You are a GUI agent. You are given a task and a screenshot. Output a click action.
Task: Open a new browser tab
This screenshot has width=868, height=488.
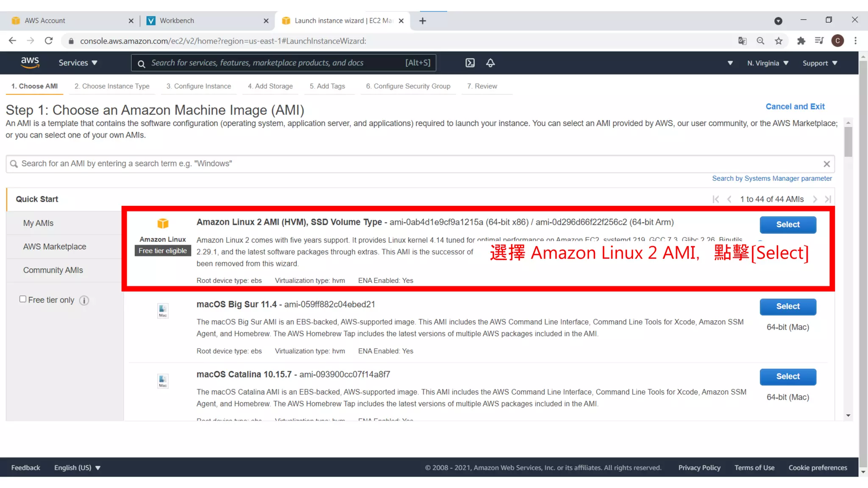(x=423, y=21)
